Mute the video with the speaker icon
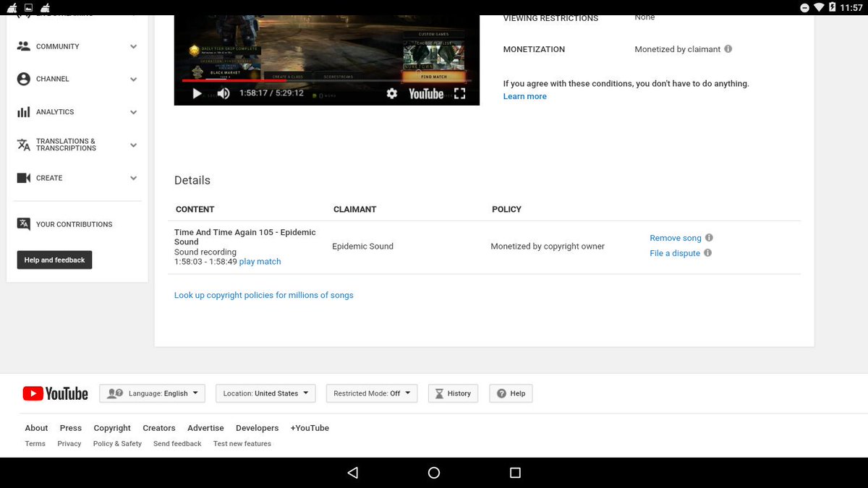 pyautogui.click(x=224, y=93)
